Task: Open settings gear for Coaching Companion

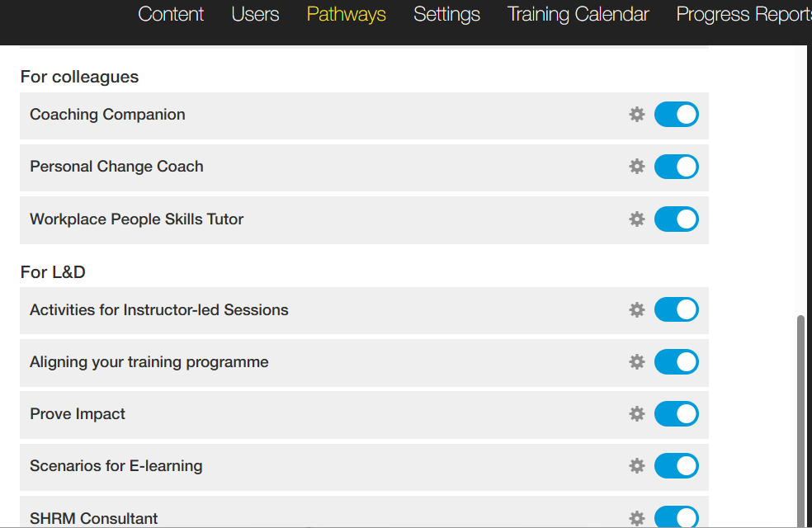Action: point(637,115)
